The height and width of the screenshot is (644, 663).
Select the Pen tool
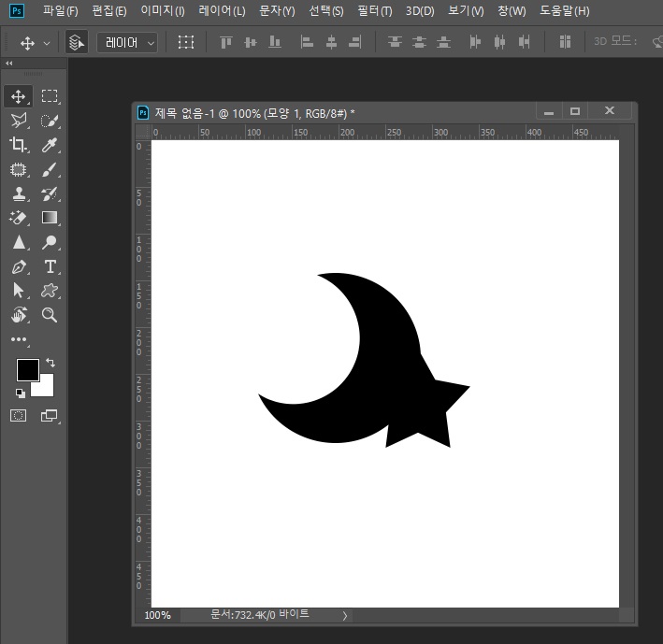(18, 266)
